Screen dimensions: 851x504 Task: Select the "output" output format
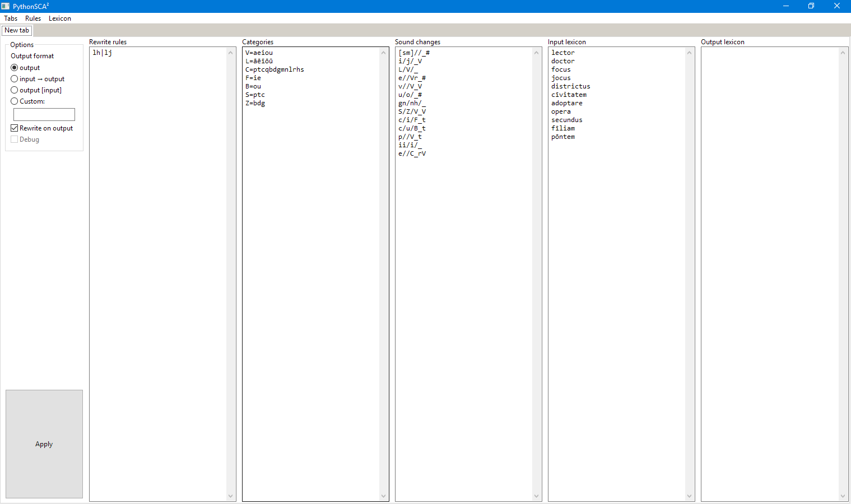click(x=13, y=67)
